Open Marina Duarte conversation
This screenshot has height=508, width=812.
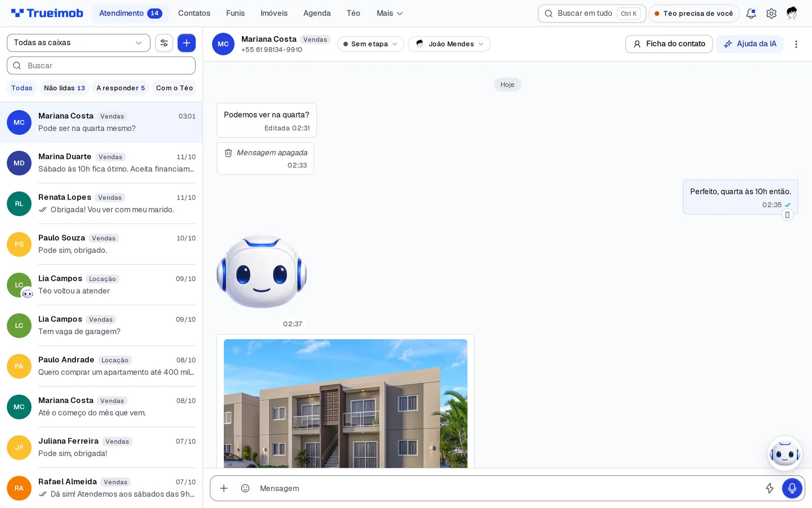pos(101,163)
